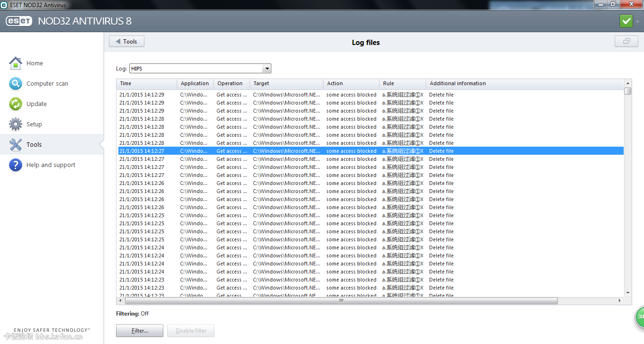Image resolution: width=644 pixels, height=344 pixels.
Task: Click the Tools wrench icon
Action: click(16, 144)
